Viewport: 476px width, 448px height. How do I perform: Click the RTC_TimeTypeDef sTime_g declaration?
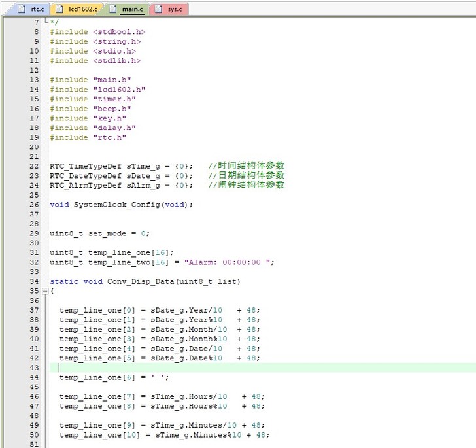tap(122, 166)
